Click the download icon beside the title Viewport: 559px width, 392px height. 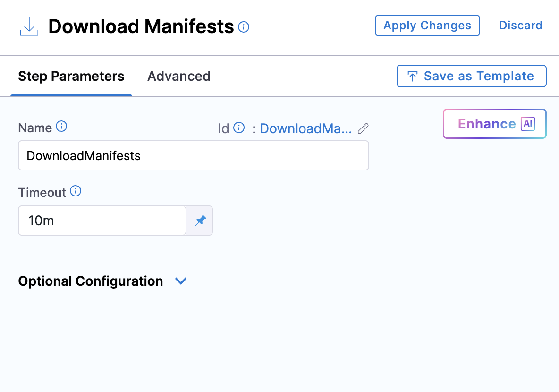coord(29,26)
